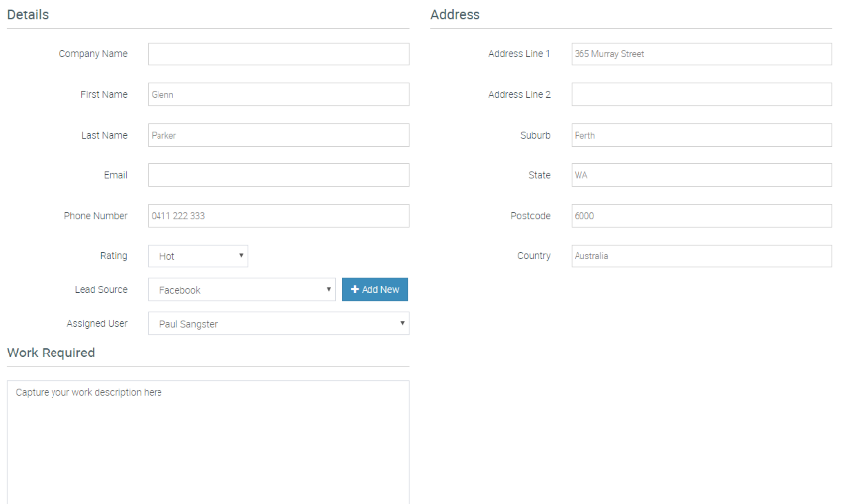842x504 pixels.
Task: Click the Assigned User dropdown arrow
Action: click(x=402, y=323)
